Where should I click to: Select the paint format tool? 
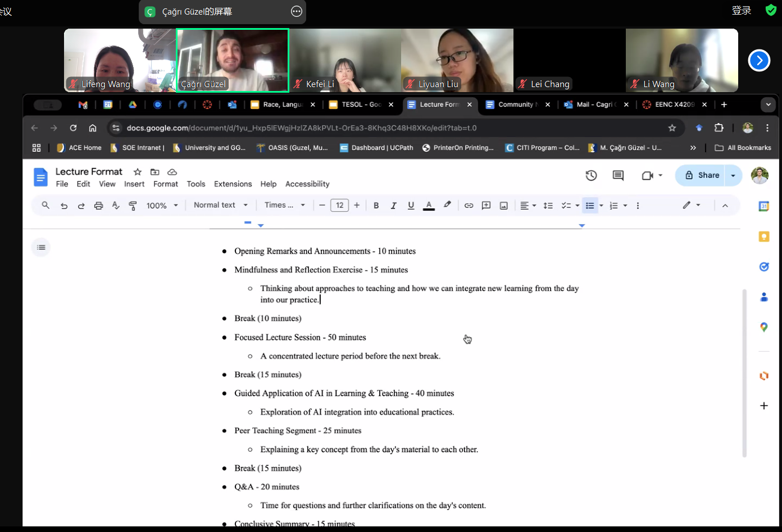tap(133, 206)
